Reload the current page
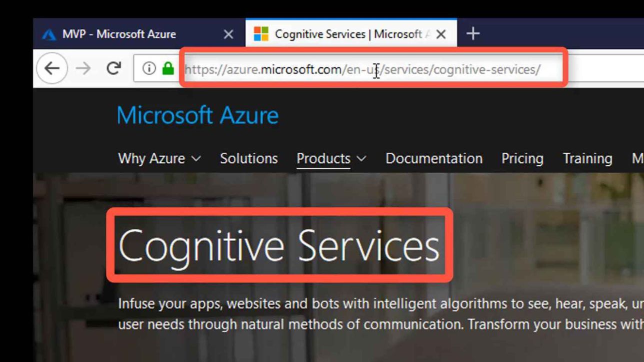Viewport: 644px width, 362px height. (114, 68)
